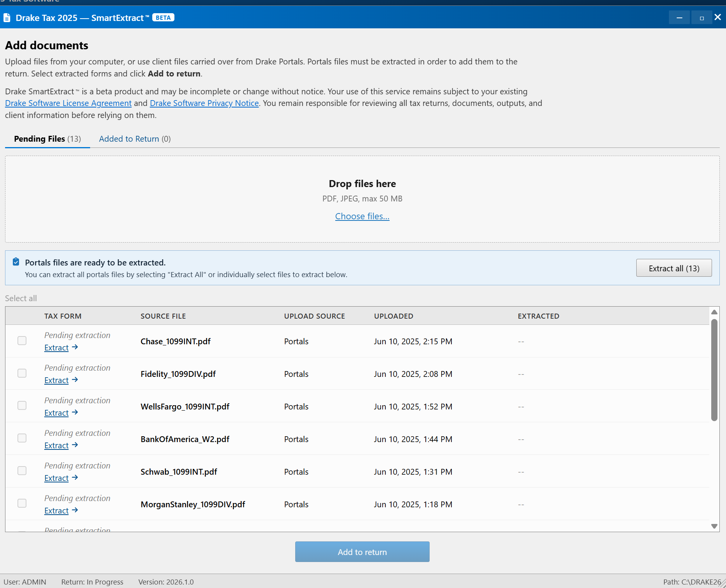This screenshot has height=588, width=726.
Task: Select the MorganStanley_1099DIV.pdf file name
Action: [x=193, y=505]
